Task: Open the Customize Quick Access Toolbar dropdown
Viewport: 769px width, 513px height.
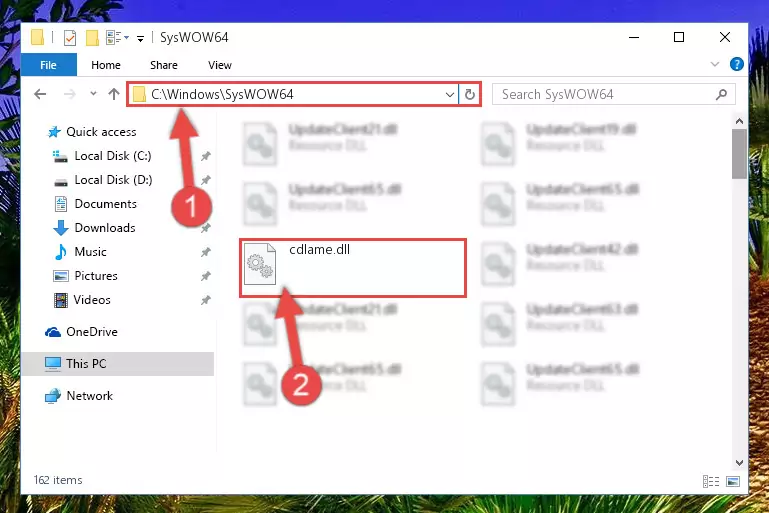Action: 140,38
